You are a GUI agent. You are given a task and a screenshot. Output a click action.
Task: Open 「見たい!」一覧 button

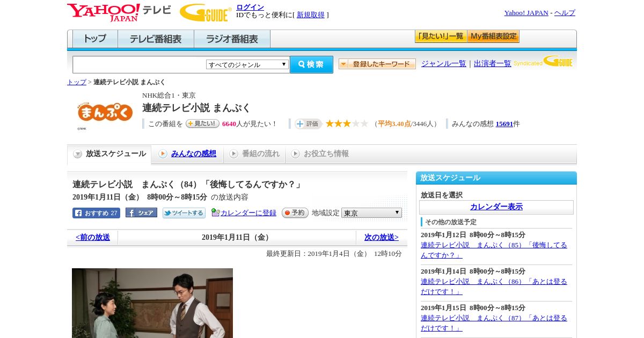441,36
